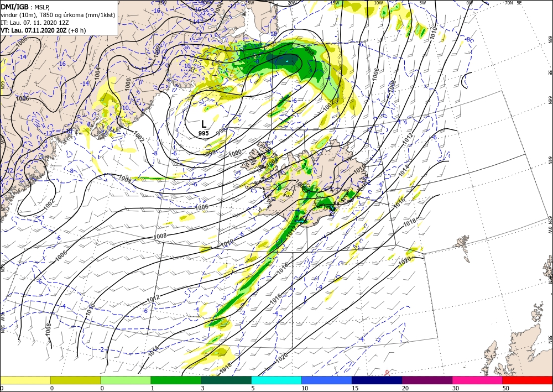This screenshot has height=392, width=553.
Task: Select the dark green legend swatch
Action: [x=226, y=380]
